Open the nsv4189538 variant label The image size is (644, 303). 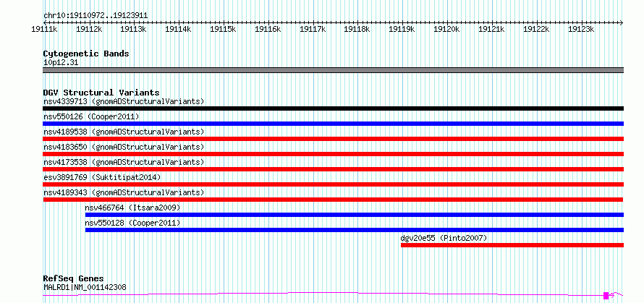124,132
